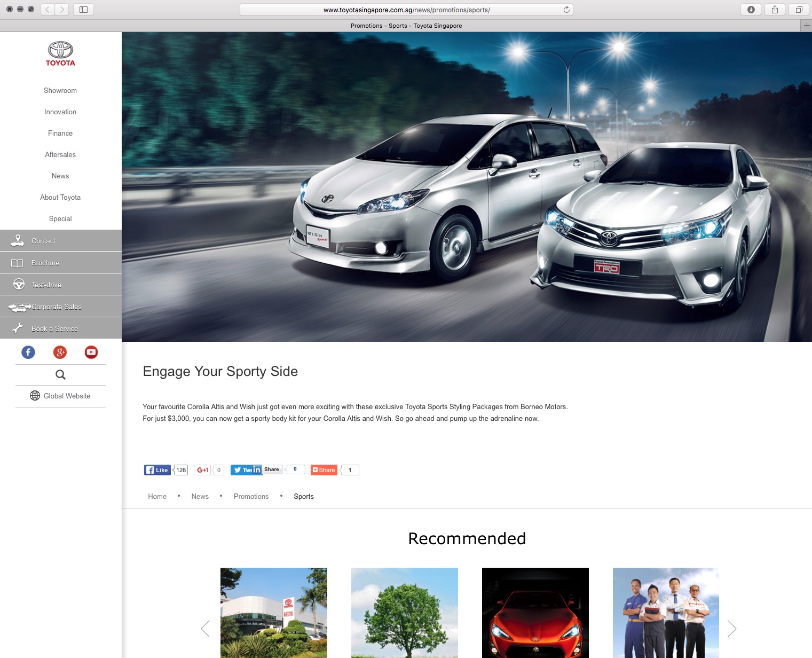This screenshot has height=658, width=812.
Task: Click the Contact sidebar label
Action: tap(43, 241)
